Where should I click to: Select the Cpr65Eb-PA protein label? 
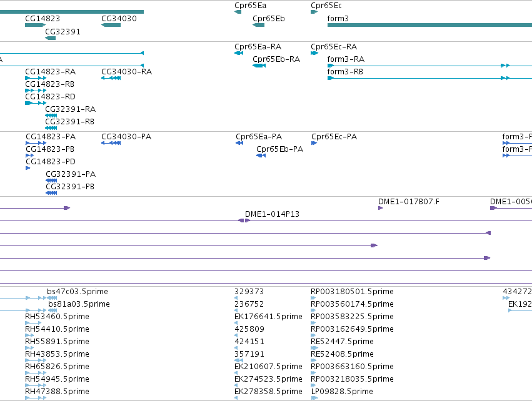pos(279,149)
